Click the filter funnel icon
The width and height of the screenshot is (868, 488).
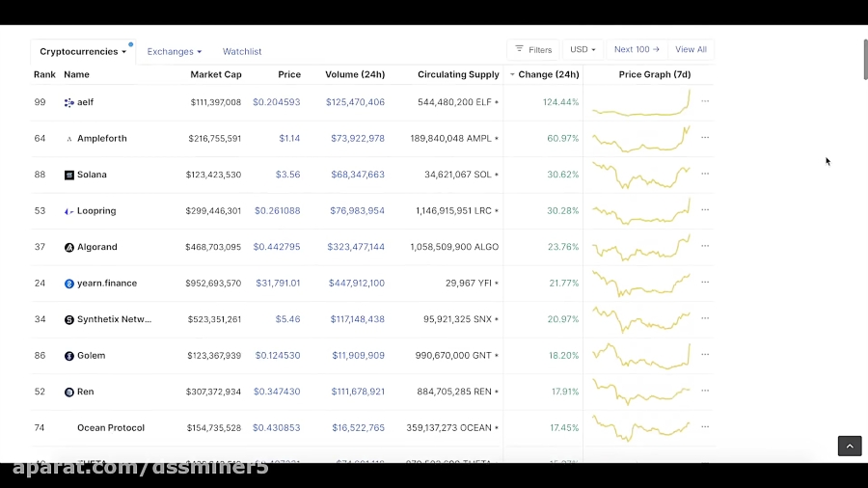tap(519, 49)
